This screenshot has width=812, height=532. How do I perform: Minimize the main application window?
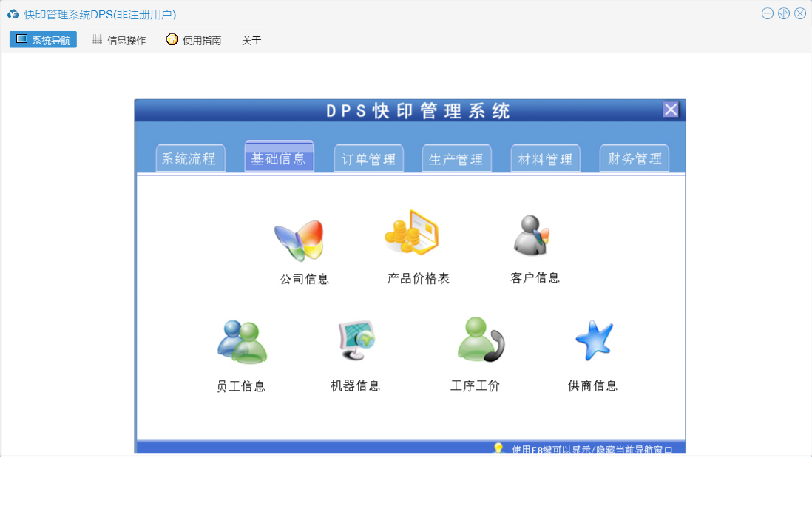[768, 13]
